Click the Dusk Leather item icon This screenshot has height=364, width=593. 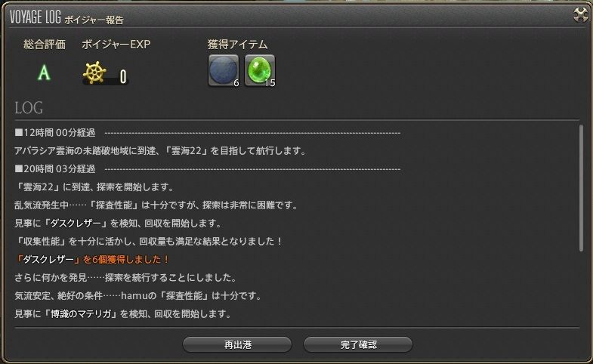[x=224, y=71]
